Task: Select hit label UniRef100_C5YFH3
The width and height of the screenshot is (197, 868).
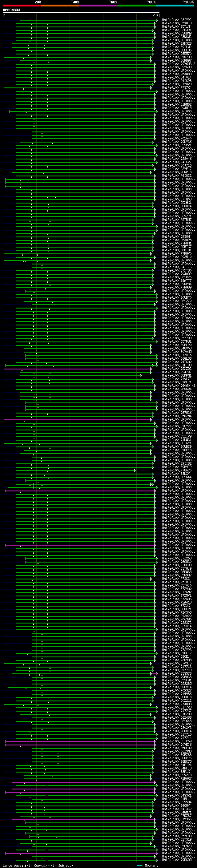Action: pos(177,836)
